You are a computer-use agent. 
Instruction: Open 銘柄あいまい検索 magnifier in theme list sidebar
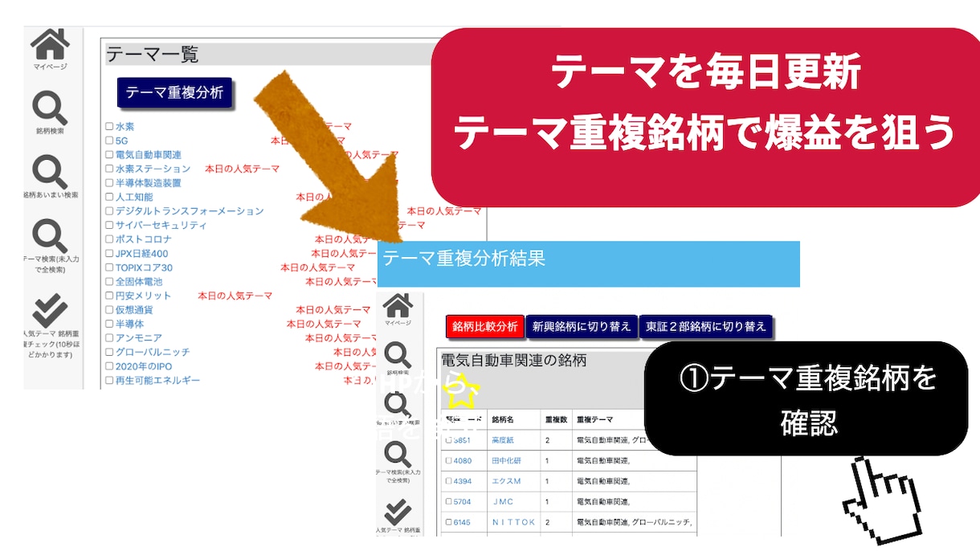pos(50,171)
